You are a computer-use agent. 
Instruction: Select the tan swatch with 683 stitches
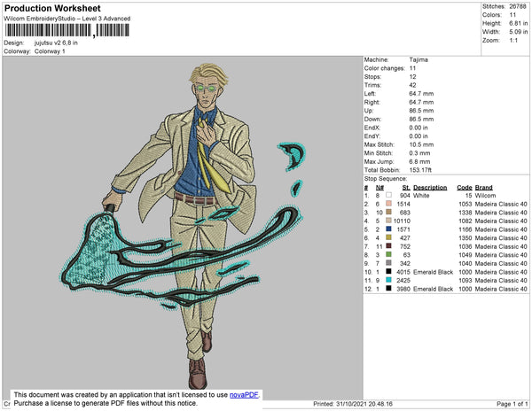[389, 212]
